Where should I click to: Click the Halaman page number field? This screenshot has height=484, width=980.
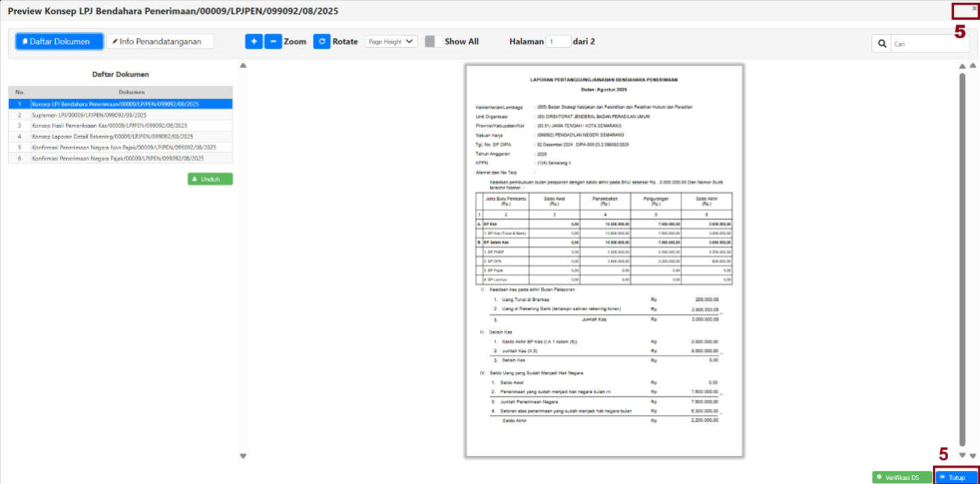pos(558,42)
